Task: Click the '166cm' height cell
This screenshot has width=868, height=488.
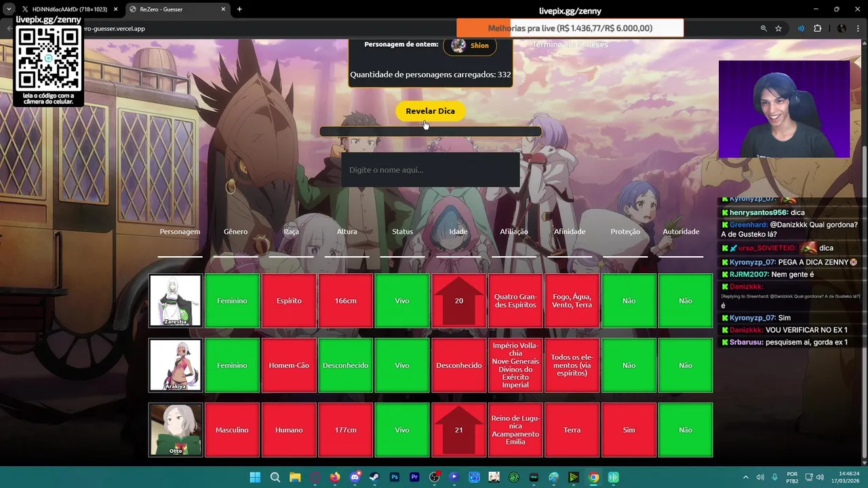Action: tap(346, 300)
